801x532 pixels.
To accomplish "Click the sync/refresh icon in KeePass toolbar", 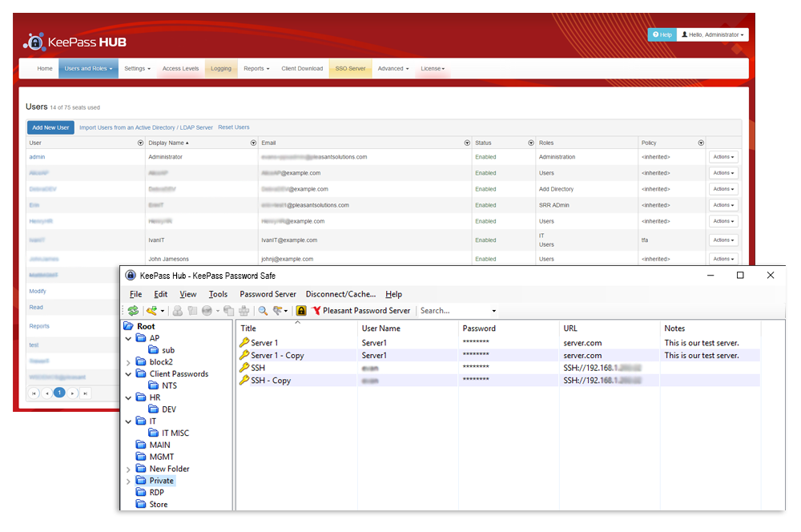I will [x=133, y=311].
